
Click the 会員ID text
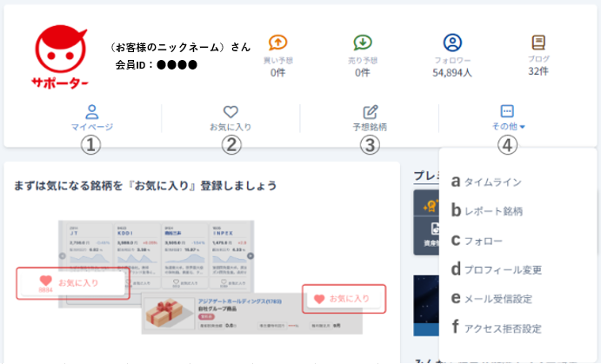156,65
